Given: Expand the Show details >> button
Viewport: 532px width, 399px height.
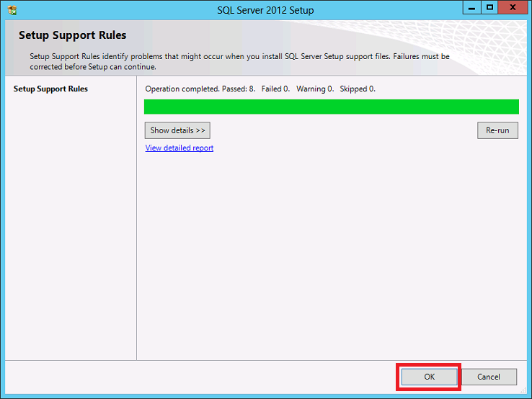Looking at the screenshot, I should click(x=177, y=130).
